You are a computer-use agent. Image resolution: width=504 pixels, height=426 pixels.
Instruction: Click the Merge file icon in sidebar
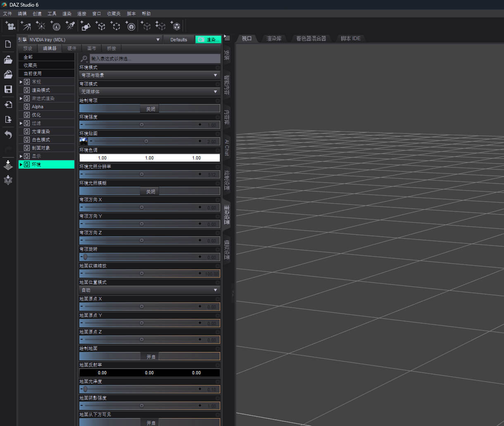(x=8, y=74)
